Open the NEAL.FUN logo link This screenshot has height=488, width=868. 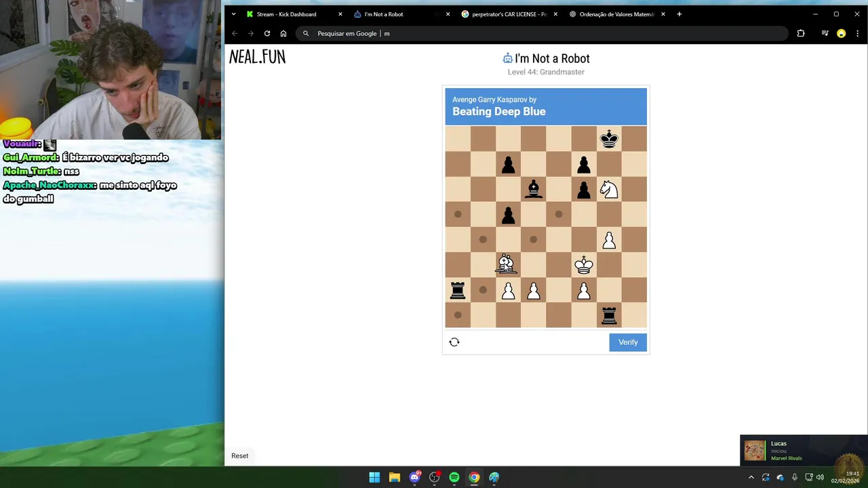click(257, 57)
